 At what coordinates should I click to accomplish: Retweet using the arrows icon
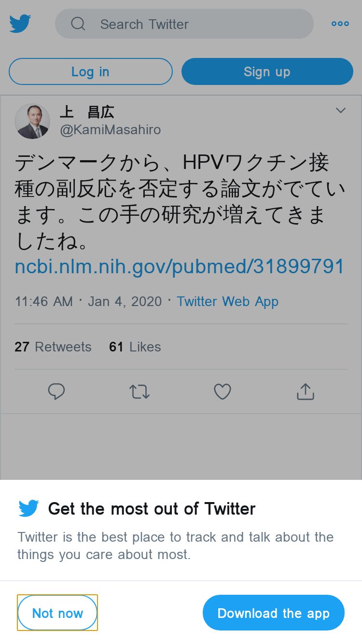pyautogui.click(x=139, y=392)
